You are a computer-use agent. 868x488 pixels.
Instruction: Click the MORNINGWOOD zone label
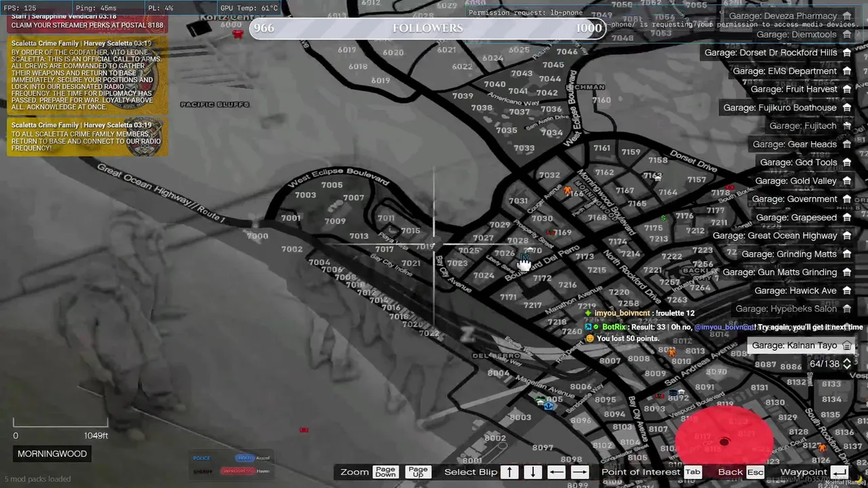[52, 453]
